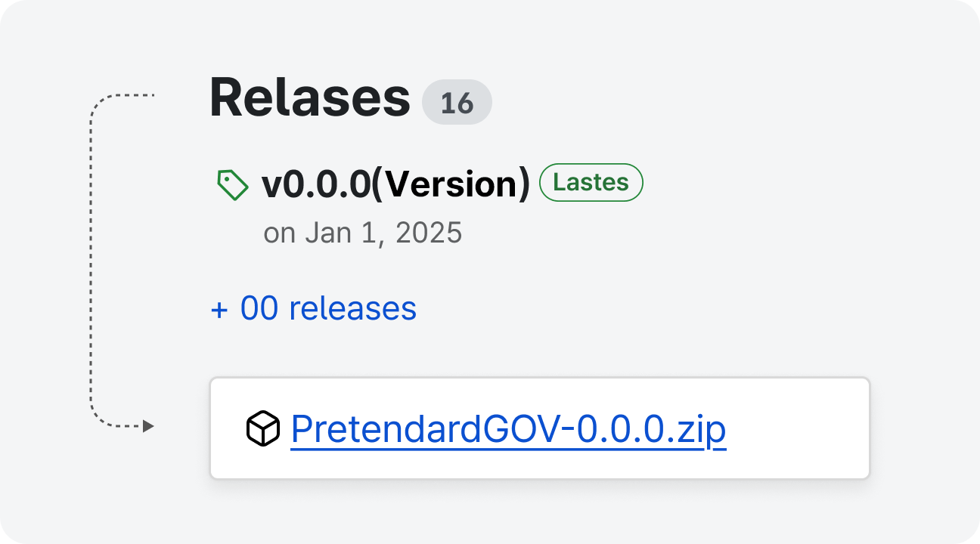Click the year '2025' in the date

click(429, 233)
